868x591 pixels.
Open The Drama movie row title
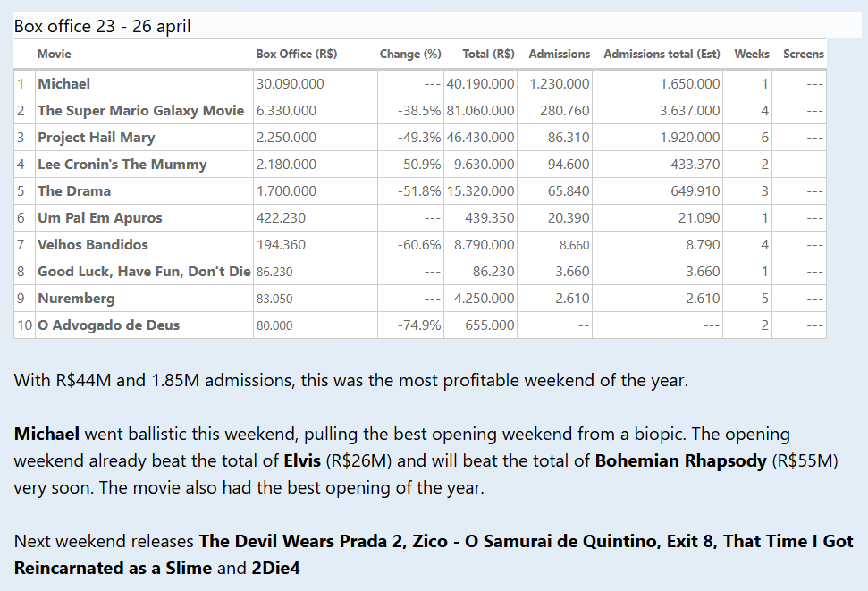[74, 191]
